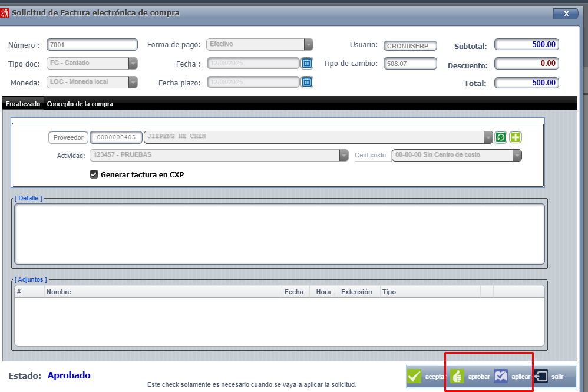Click the green refresh supplier icon
This screenshot has width=588, height=392.
[500, 137]
